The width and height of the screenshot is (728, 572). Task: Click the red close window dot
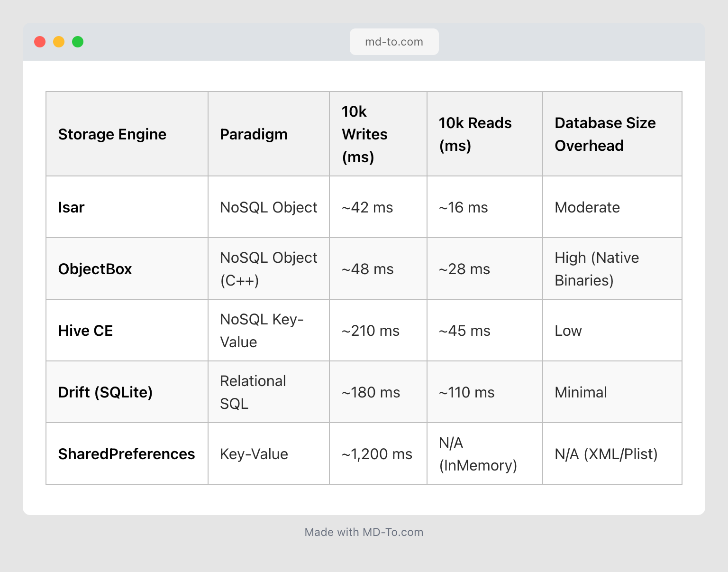(40, 42)
